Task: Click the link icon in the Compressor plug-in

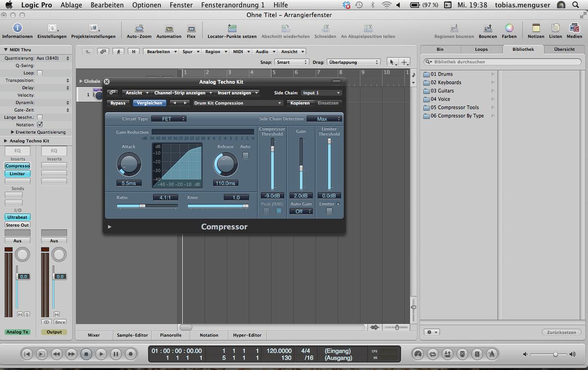Action: [112, 93]
